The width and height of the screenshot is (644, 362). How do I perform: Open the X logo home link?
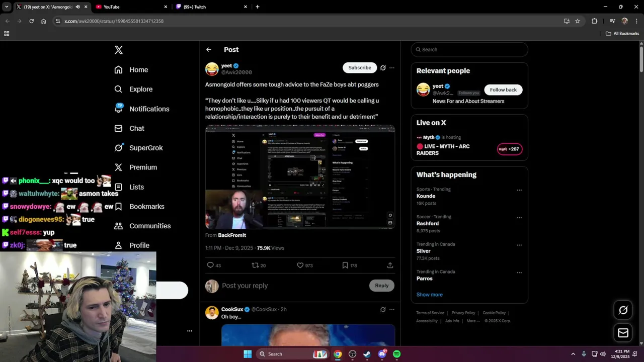pos(118,50)
